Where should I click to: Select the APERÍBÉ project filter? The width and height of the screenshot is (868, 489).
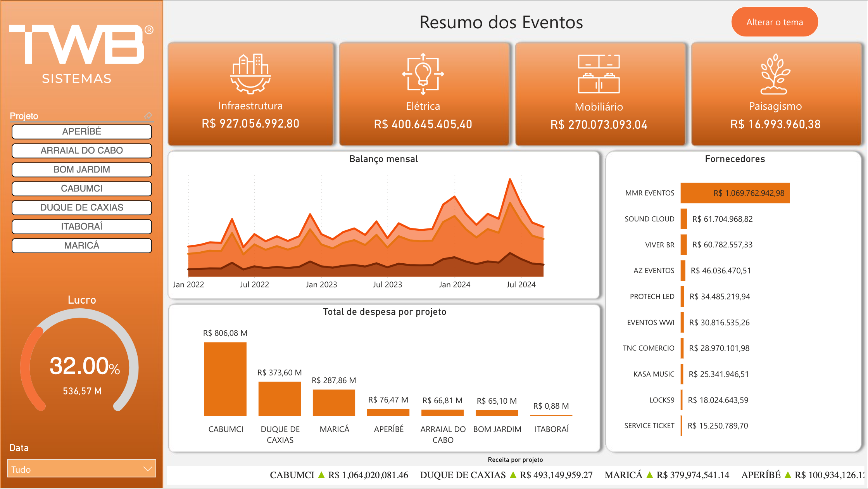(x=81, y=131)
